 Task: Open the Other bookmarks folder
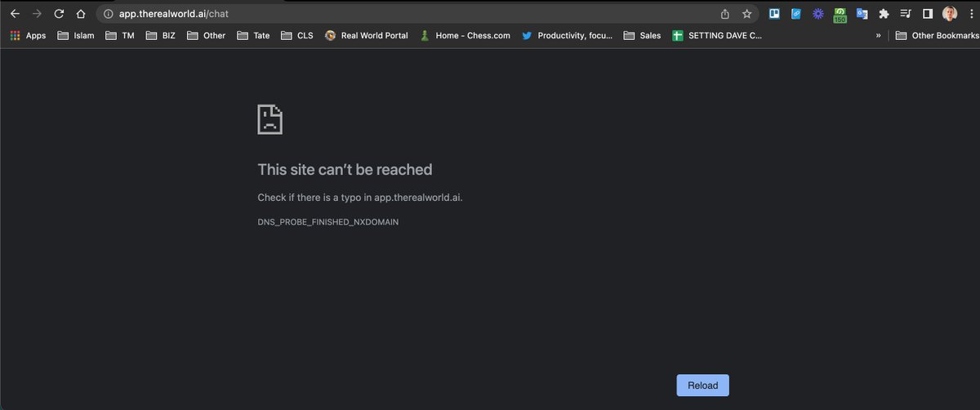206,36
